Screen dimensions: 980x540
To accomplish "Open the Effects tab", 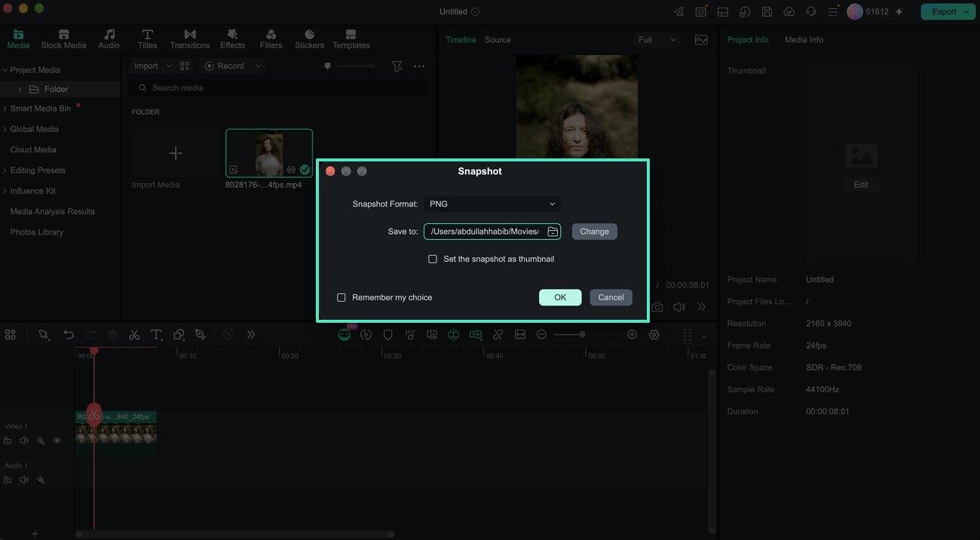I will pos(232,39).
